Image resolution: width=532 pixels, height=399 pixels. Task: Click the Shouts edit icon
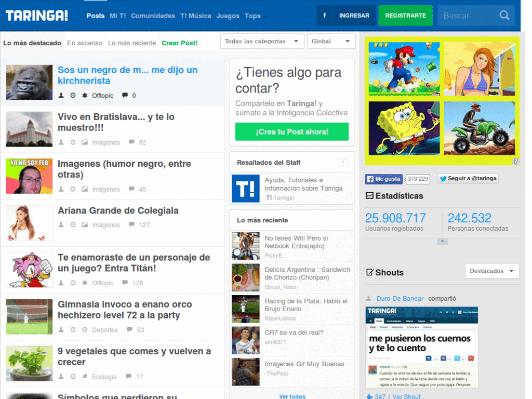pos(370,272)
